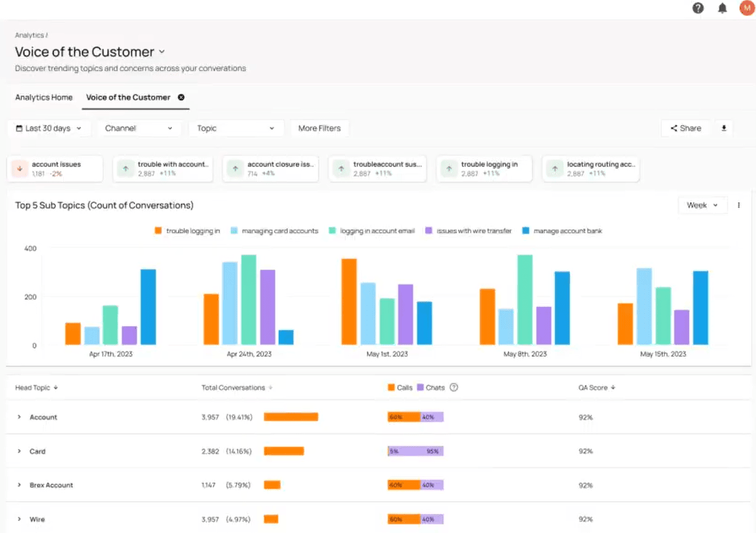Click the user avatar M icon
756x533 pixels.
pyautogui.click(x=747, y=8)
